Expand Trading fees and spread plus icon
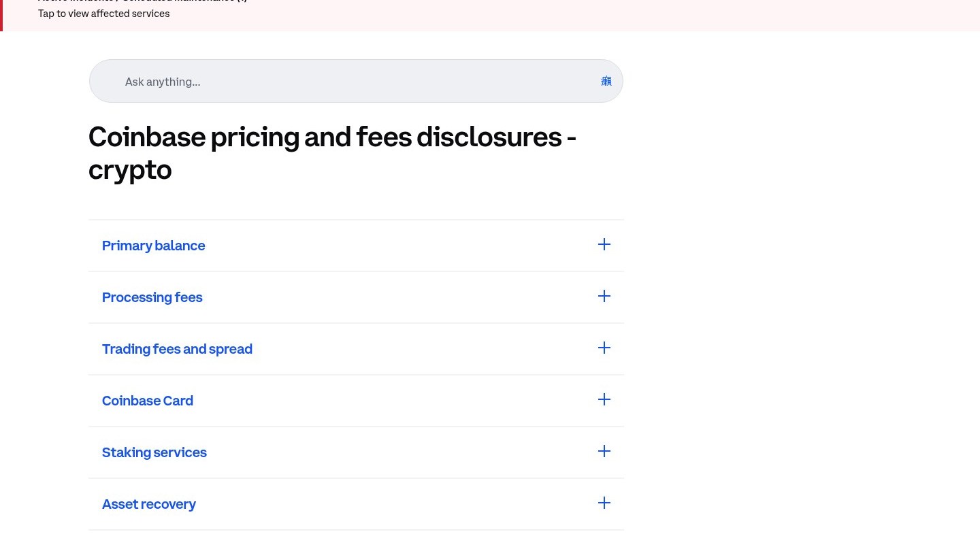 tap(604, 348)
